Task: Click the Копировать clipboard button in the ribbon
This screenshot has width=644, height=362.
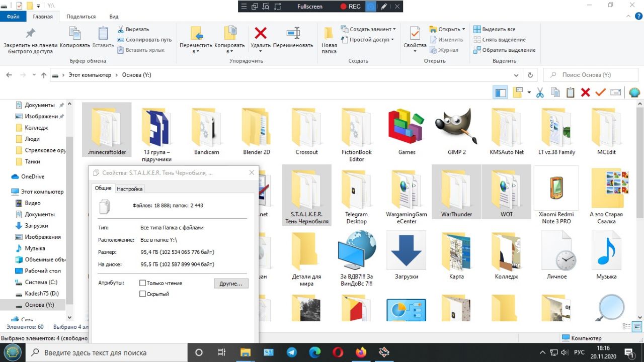Action: 75,37
